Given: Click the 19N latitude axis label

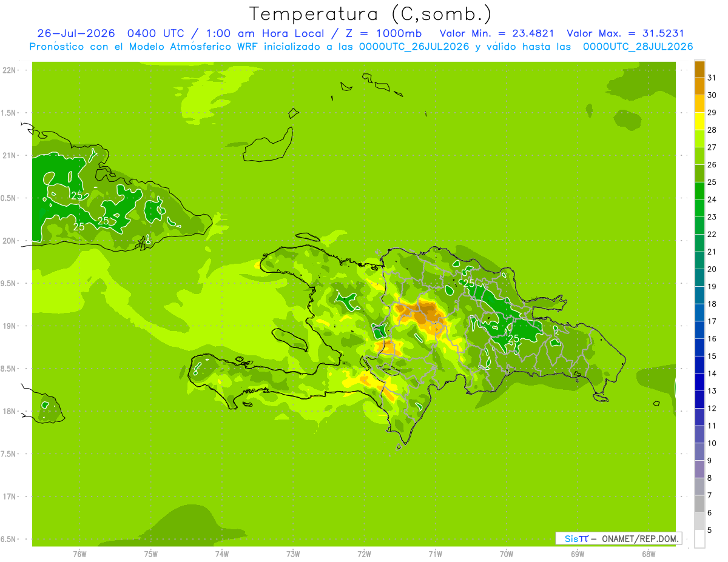Looking at the screenshot, I should [10, 326].
